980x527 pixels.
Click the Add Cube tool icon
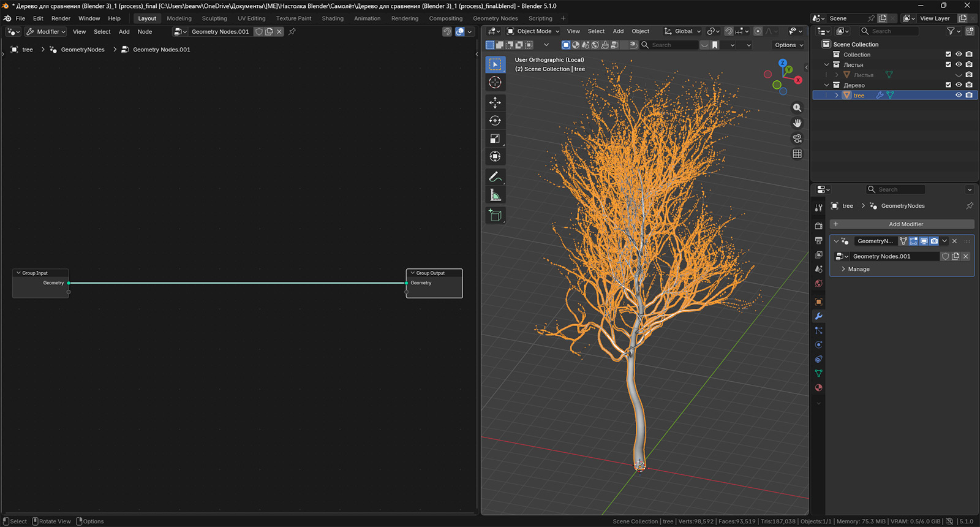(x=495, y=215)
